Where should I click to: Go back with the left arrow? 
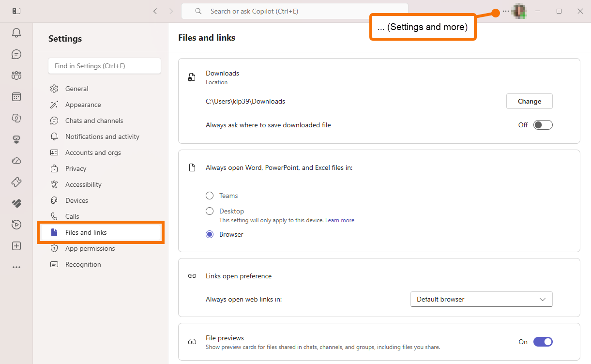click(155, 11)
